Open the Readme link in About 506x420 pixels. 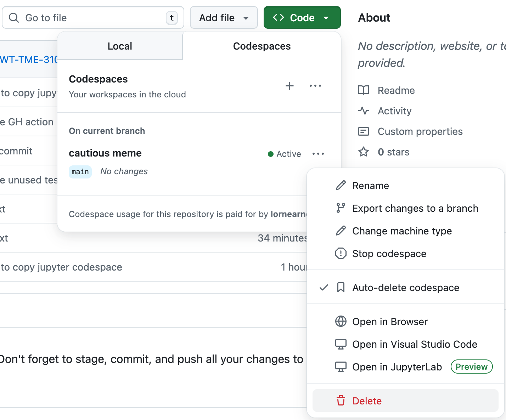click(x=396, y=90)
